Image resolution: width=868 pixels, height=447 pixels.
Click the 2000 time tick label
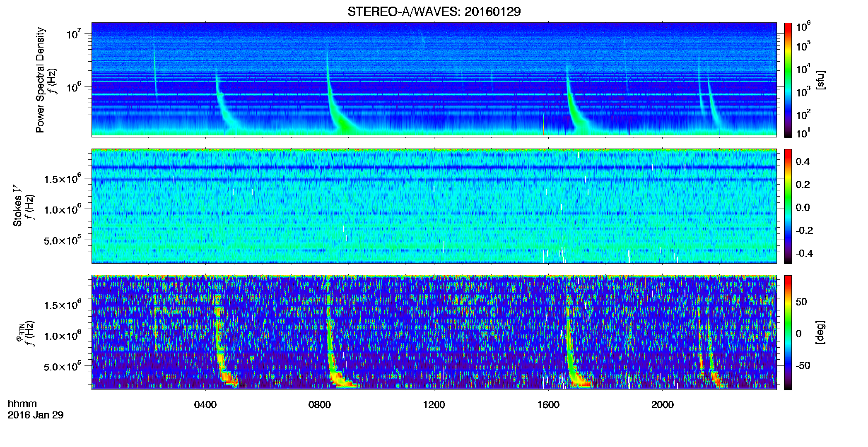[x=663, y=405]
